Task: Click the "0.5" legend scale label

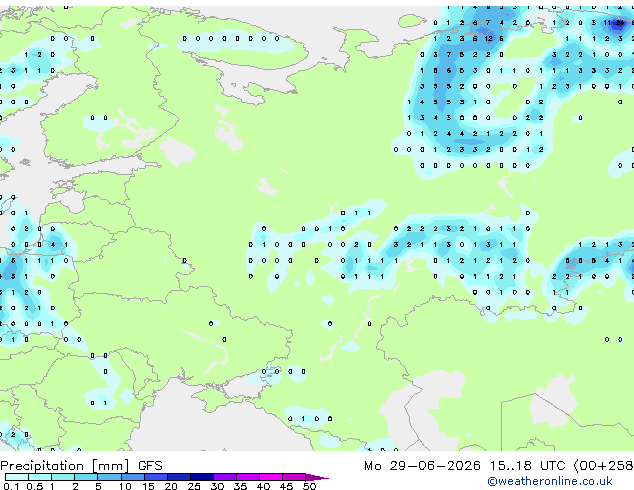Action: click(x=35, y=486)
